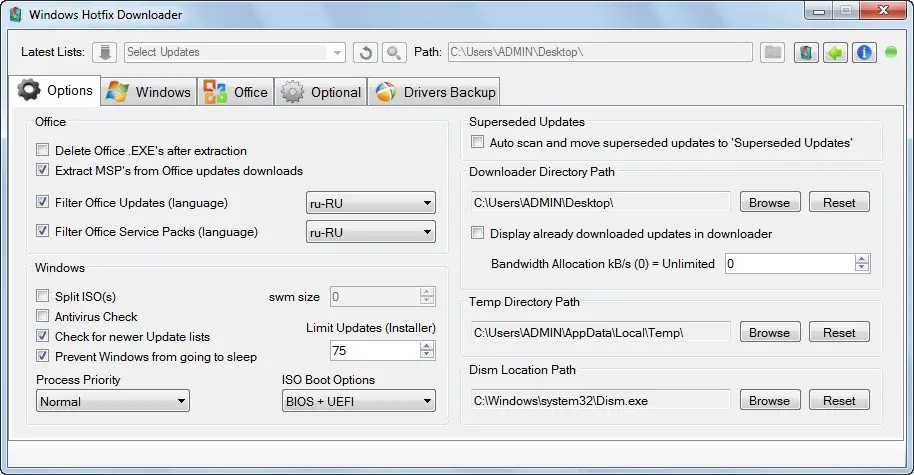
Task: Enable Antivirus Check
Action: (43, 316)
